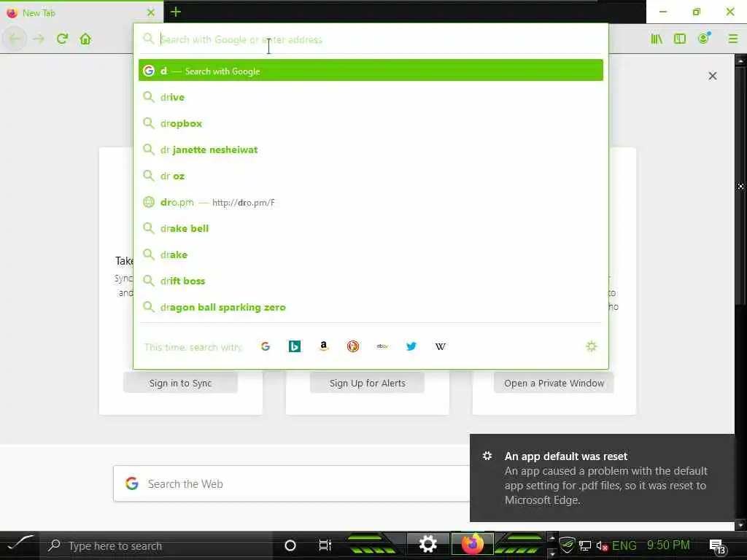Open Windows Security shield tray icon
The height and width of the screenshot is (560, 747).
click(567, 545)
